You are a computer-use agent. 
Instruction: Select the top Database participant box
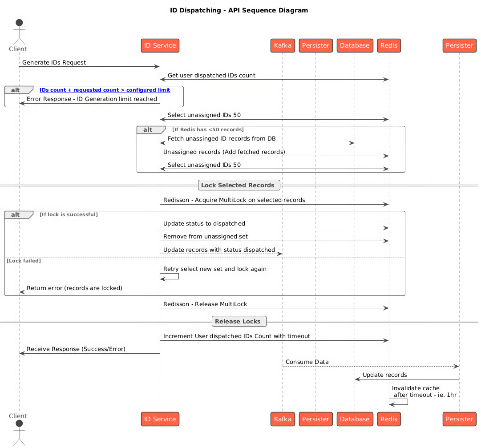coord(355,45)
